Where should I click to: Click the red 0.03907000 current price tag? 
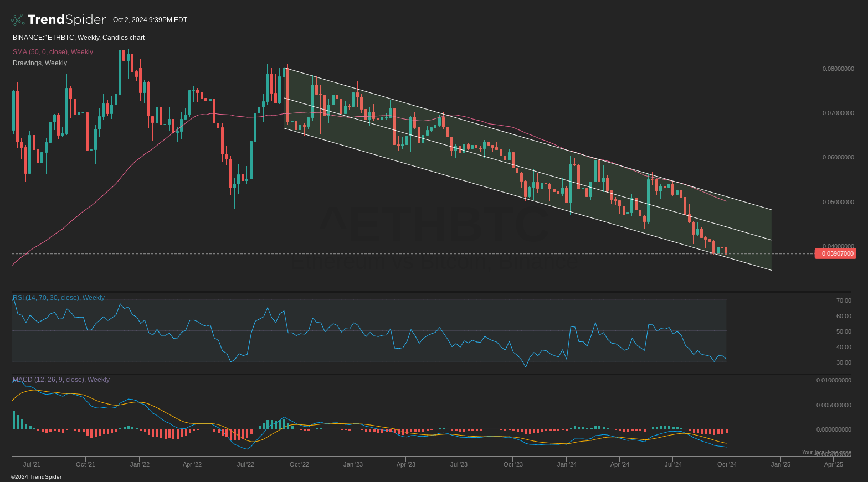[x=835, y=253]
